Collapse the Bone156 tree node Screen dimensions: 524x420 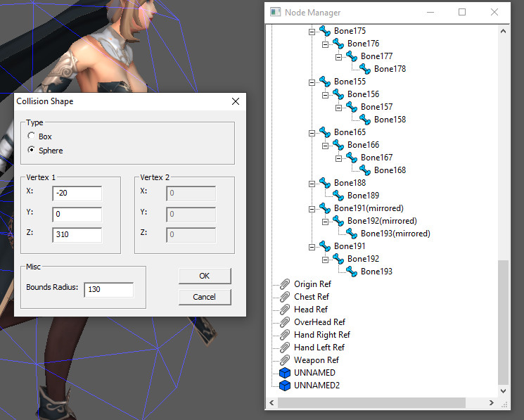(325, 95)
